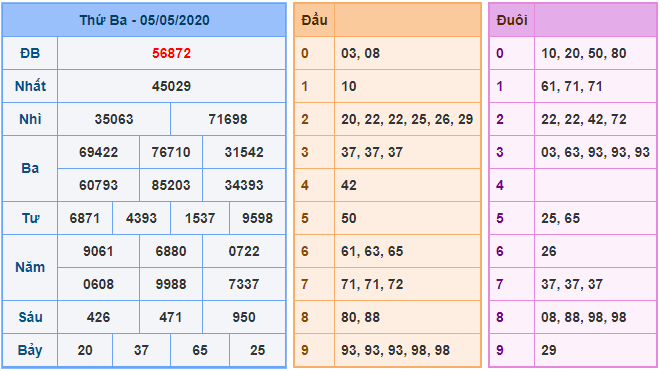
Task: Click the number 9598 in Tư row
Action: (257, 218)
